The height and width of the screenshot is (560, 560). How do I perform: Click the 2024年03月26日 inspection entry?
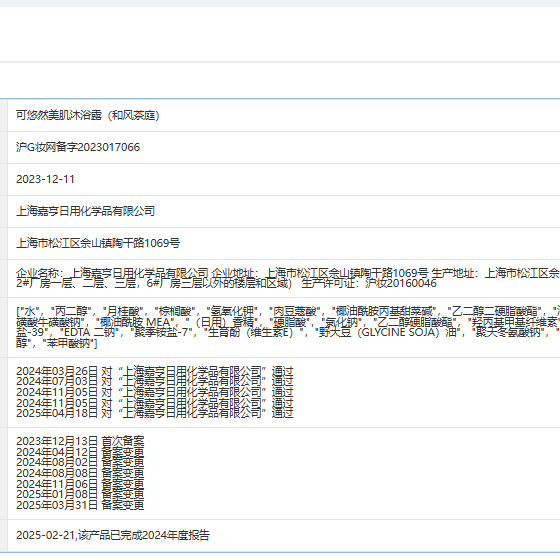point(155,371)
